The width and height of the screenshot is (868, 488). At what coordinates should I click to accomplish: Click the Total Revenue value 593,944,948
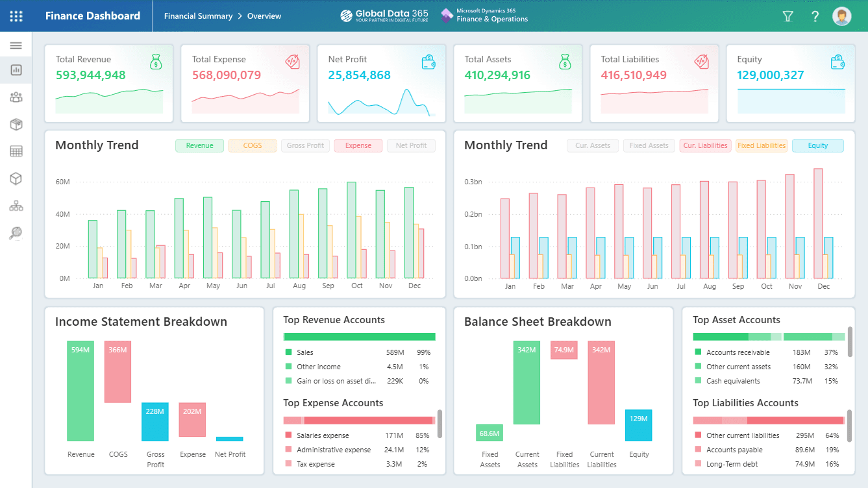click(91, 75)
